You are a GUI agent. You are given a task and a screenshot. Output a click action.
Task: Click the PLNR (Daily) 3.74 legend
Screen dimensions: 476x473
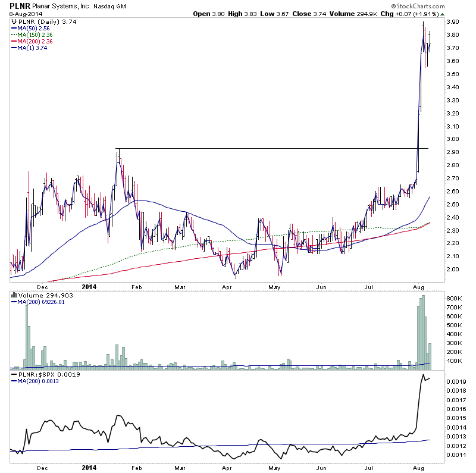coord(48,22)
